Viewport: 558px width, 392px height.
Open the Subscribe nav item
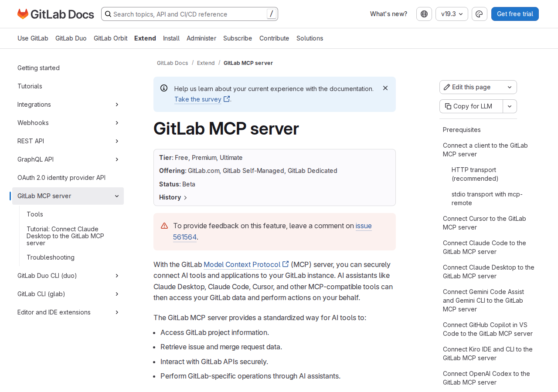(238, 38)
